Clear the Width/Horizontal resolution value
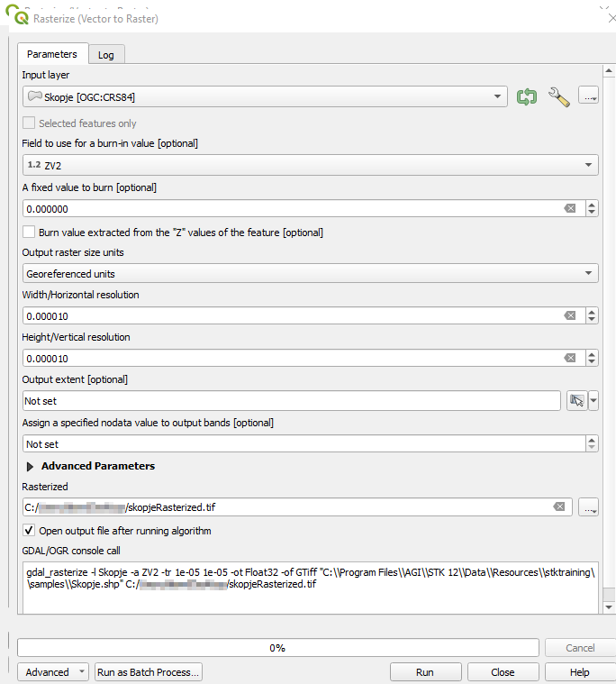The width and height of the screenshot is (616, 684). point(569,315)
